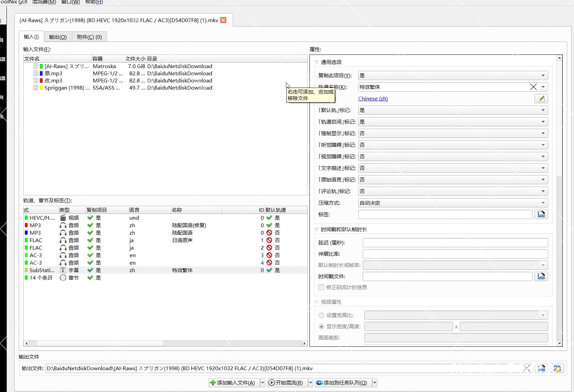The width and height of the screenshot is (574, 392).
Task: Click the chapter clock icon on the 14 个条目 row
Action: click(x=63, y=278)
